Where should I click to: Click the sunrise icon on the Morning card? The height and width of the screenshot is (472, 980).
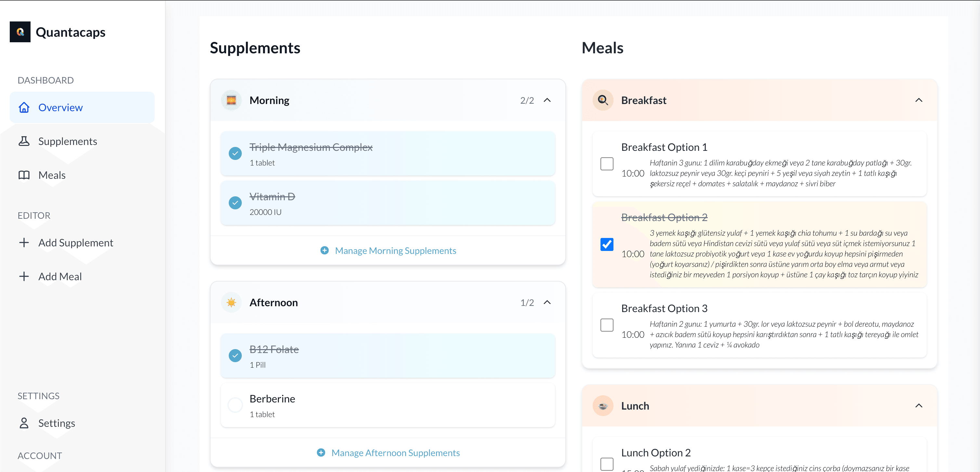[231, 100]
